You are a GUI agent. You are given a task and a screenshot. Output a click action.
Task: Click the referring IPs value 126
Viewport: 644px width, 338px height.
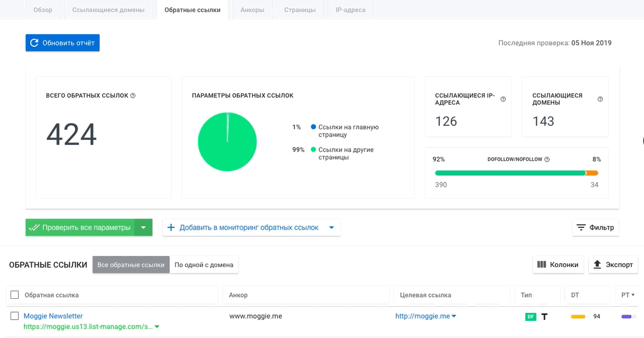tap(446, 122)
